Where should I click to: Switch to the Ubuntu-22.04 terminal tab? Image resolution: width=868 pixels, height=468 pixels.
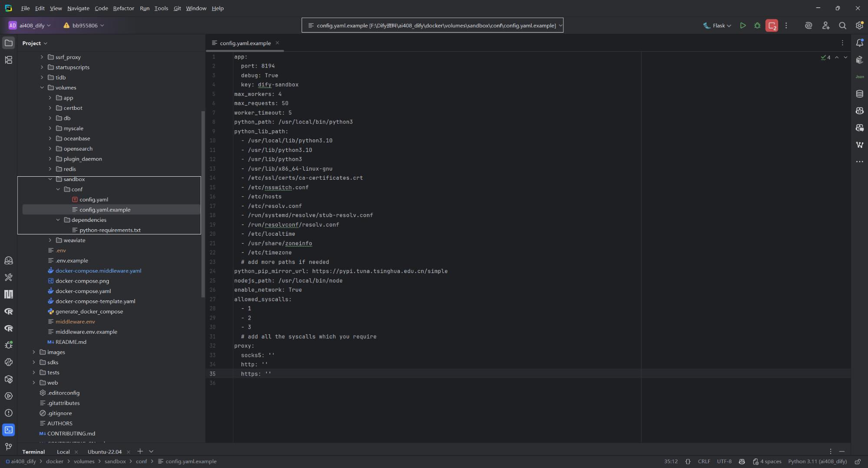pyautogui.click(x=105, y=452)
